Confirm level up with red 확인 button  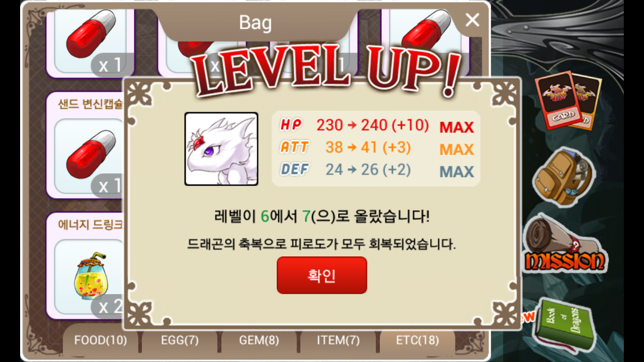click(321, 275)
